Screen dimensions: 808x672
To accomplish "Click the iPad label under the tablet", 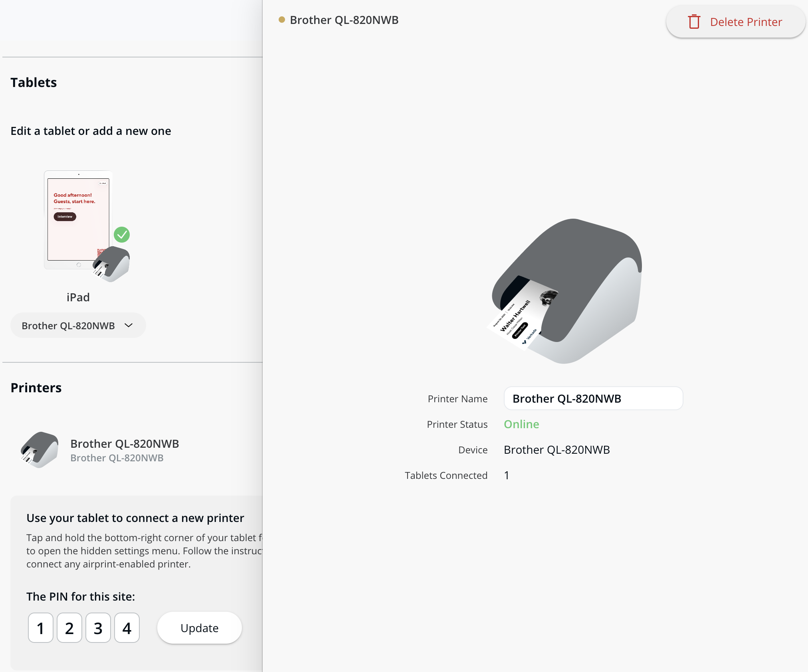I will [78, 297].
